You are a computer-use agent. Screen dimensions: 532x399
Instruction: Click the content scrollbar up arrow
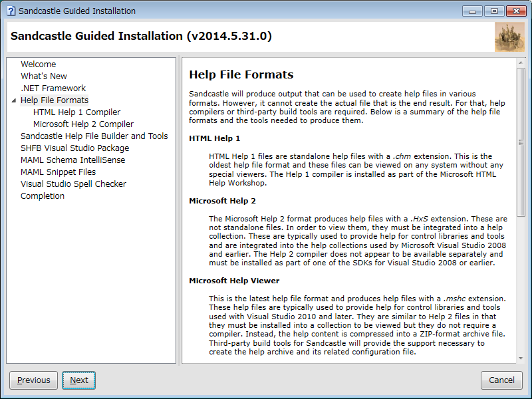[521, 63]
